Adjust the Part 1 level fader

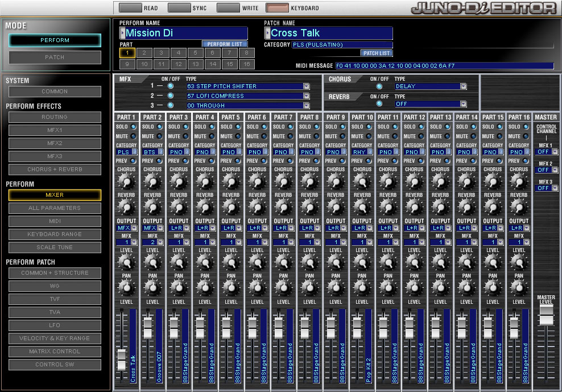pyautogui.click(x=122, y=360)
